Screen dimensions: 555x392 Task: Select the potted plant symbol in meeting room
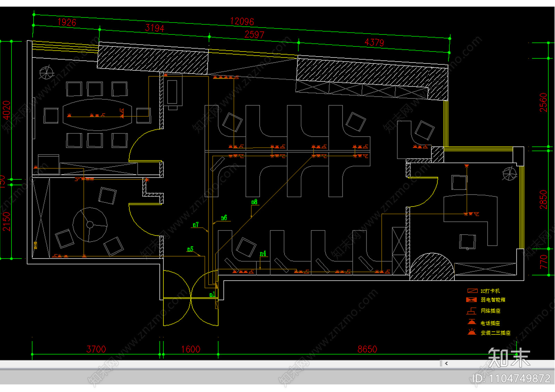click(46, 72)
